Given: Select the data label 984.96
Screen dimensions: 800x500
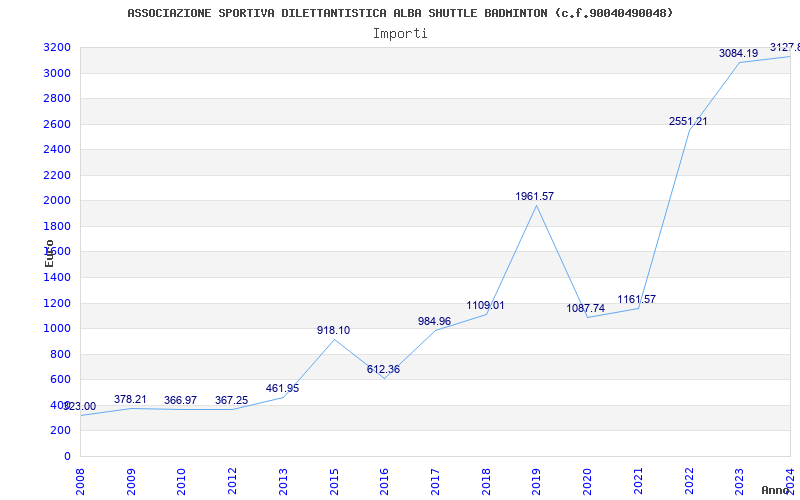Looking at the screenshot, I should pyautogui.click(x=434, y=321).
